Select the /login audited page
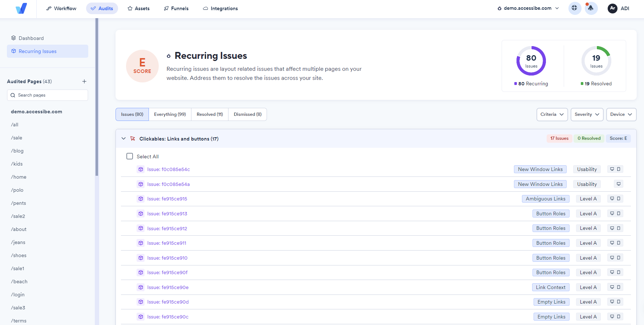 pos(18,294)
